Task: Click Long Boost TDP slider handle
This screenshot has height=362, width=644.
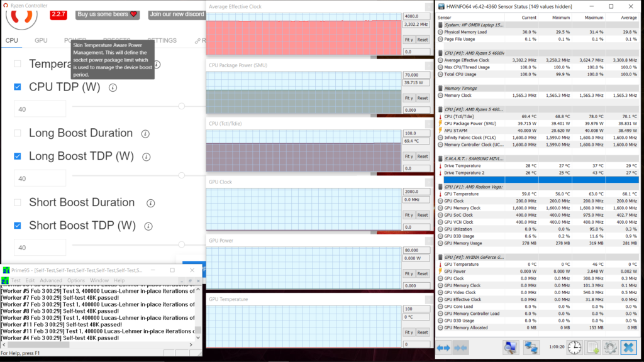Action: pyautogui.click(x=182, y=175)
